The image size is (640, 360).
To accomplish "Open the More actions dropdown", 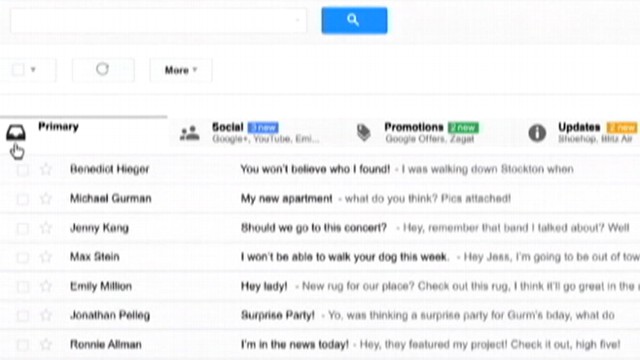I will (181, 70).
